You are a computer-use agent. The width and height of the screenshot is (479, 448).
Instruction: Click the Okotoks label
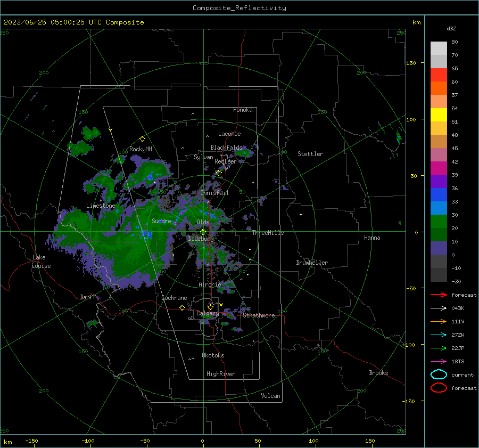coord(213,355)
